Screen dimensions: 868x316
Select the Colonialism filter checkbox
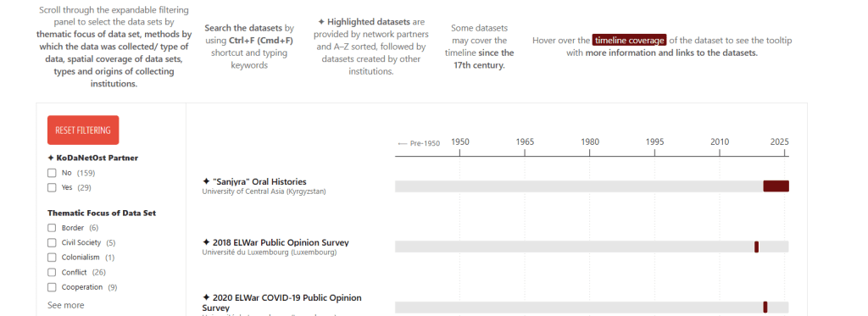pyautogui.click(x=52, y=258)
